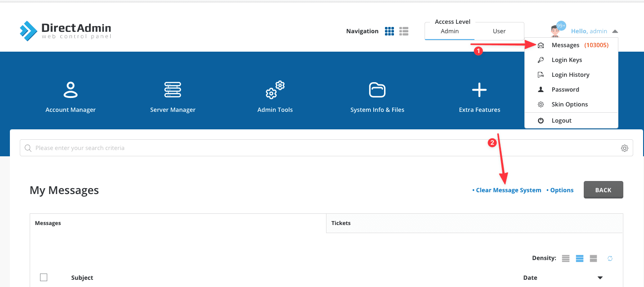Open Admin Tools gears icon
Viewport: 644px width, 287px height.
[x=275, y=90]
